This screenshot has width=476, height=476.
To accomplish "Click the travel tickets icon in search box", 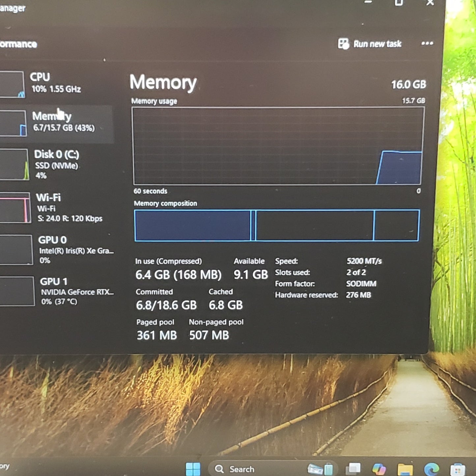I will [x=320, y=469].
